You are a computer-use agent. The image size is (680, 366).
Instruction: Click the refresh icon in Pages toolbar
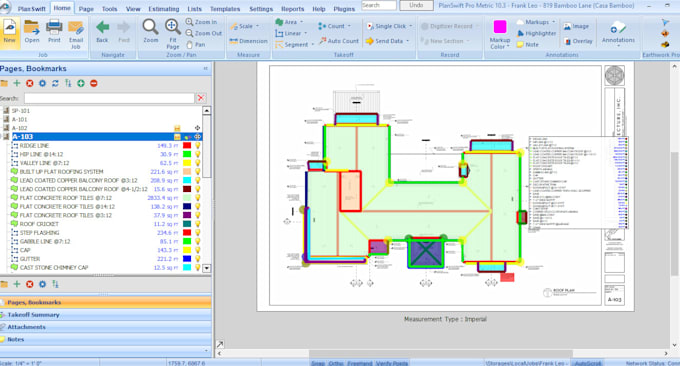click(55, 83)
